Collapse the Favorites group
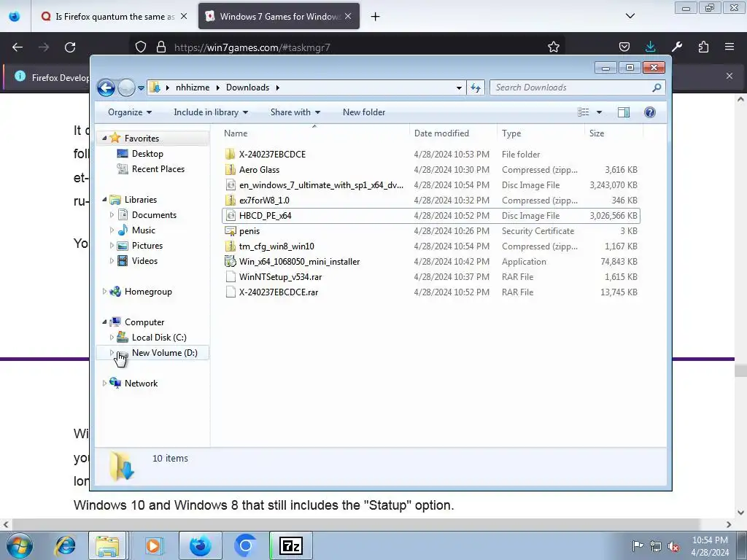 click(x=104, y=138)
